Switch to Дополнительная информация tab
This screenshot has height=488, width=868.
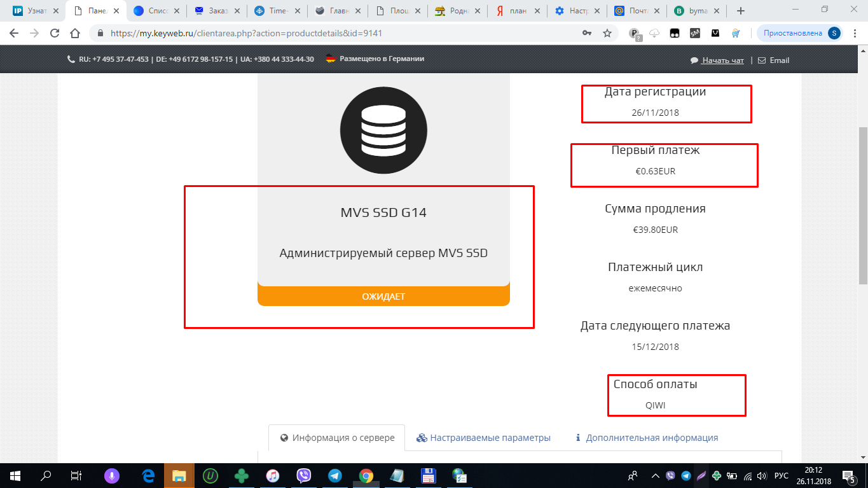pos(646,438)
